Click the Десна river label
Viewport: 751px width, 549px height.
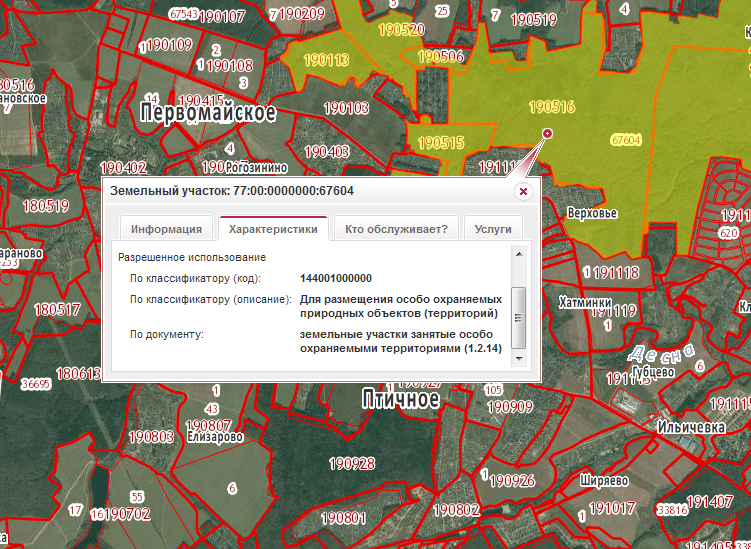(661, 354)
